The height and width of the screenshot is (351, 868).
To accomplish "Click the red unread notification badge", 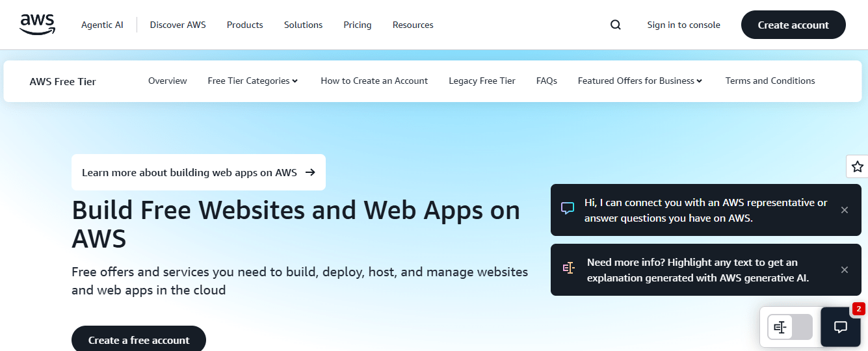I will tap(858, 309).
